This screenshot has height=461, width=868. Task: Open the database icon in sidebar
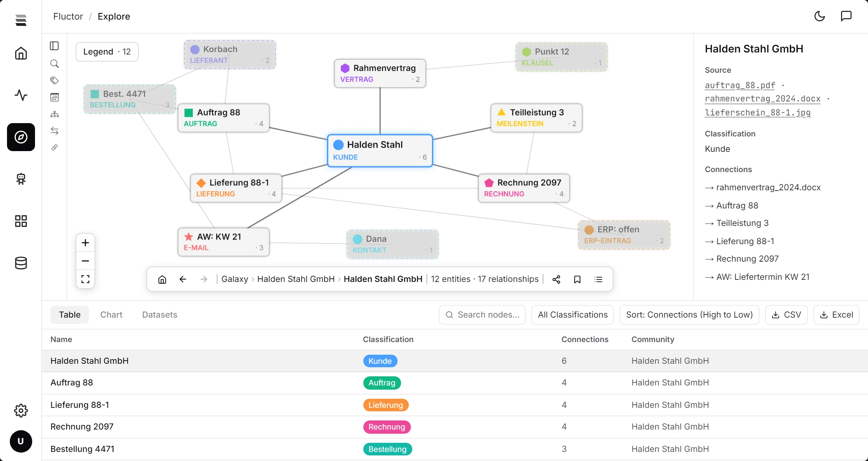pyautogui.click(x=21, y=263)
